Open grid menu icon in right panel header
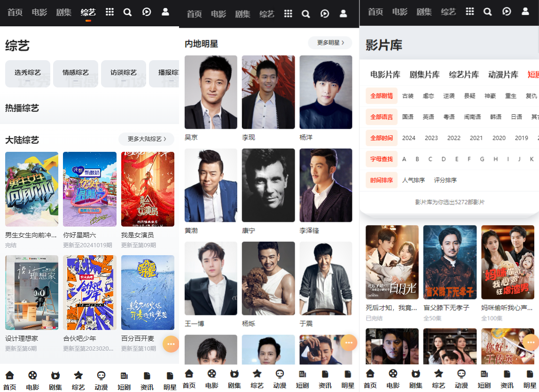This screenshot has width=539, height=392. 469,11
